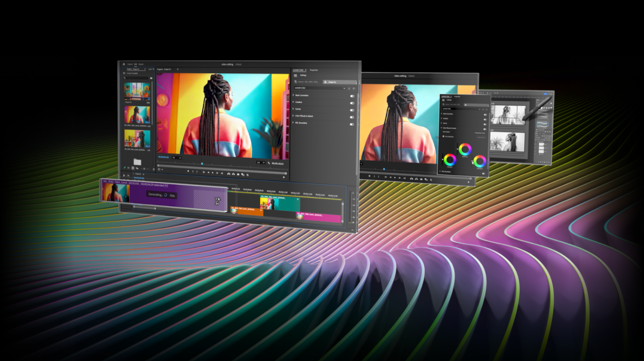
Task: Disable the HSL Secondary toggle
Action: [352, 124]
